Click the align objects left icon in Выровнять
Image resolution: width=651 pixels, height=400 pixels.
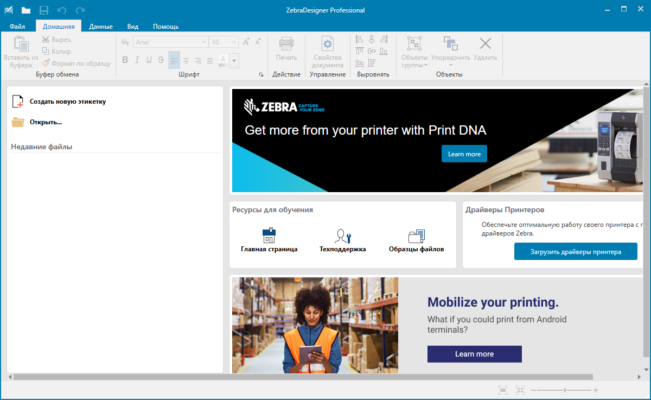tap(360, 39)
